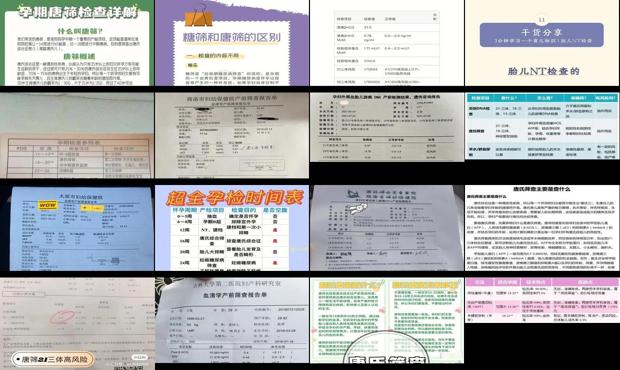
Task: Open the 血清学产前筛查报告单 photo thumbnail
Action: [232, 321]
